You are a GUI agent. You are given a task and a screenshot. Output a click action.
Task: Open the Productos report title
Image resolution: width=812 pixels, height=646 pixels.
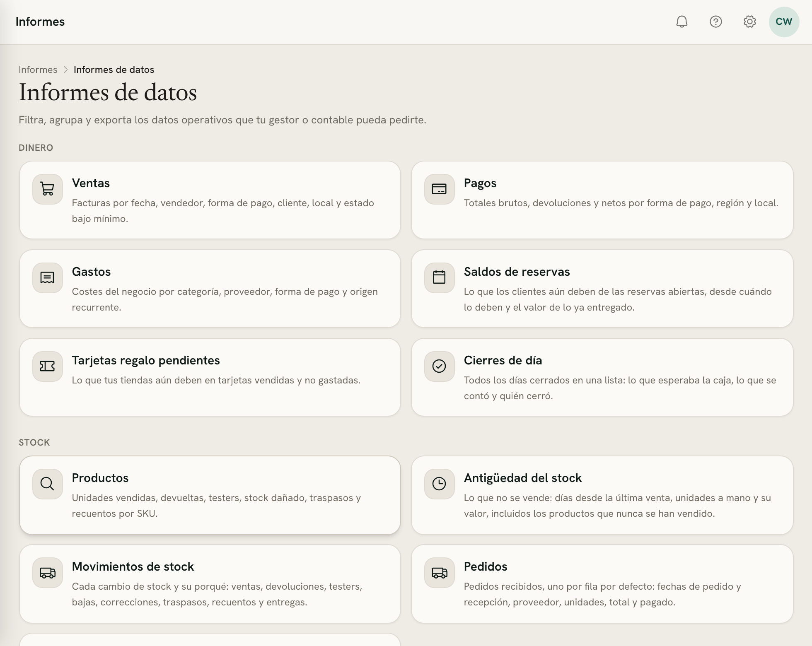[100, 478]
